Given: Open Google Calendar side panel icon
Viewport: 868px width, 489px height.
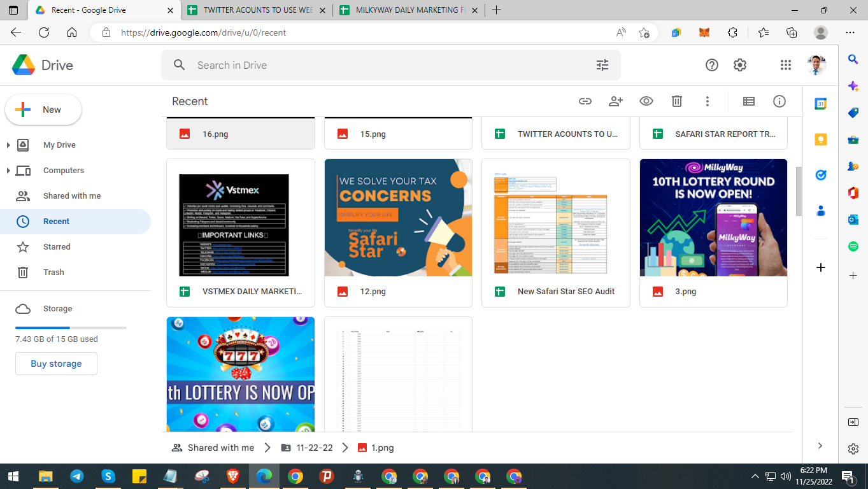Looking at the screenshot, I should (821, 104).
